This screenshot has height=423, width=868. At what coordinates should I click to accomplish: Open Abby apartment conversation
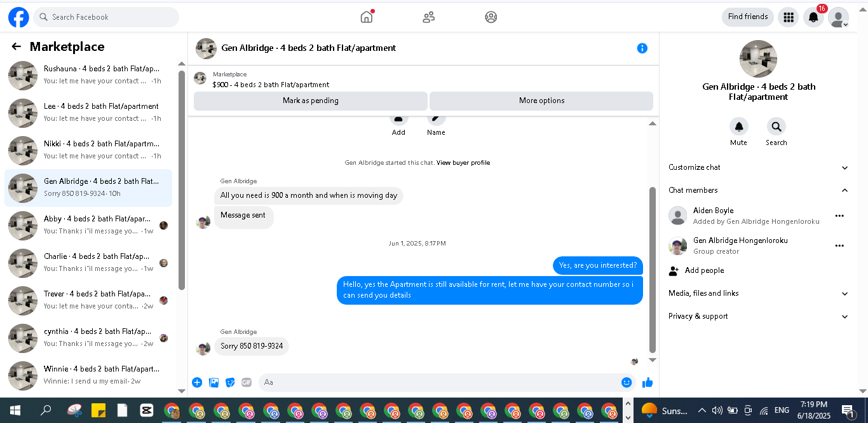(88, 225)
